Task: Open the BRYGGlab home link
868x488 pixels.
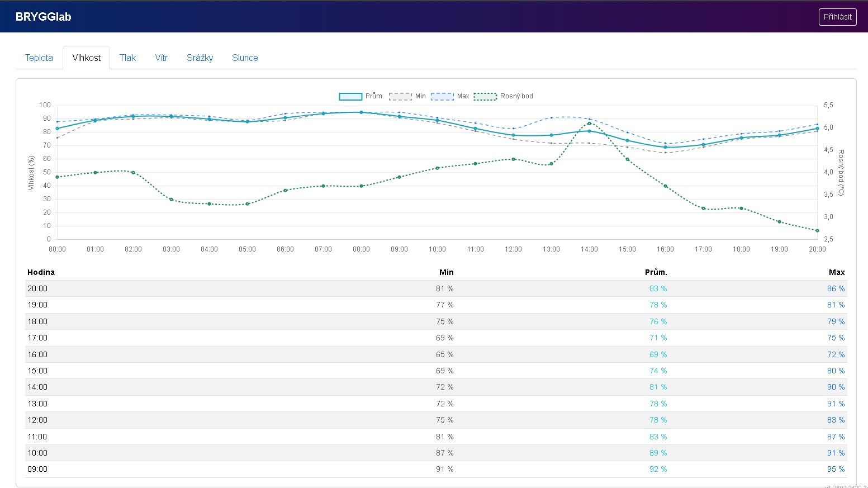Action: (44, 17)
